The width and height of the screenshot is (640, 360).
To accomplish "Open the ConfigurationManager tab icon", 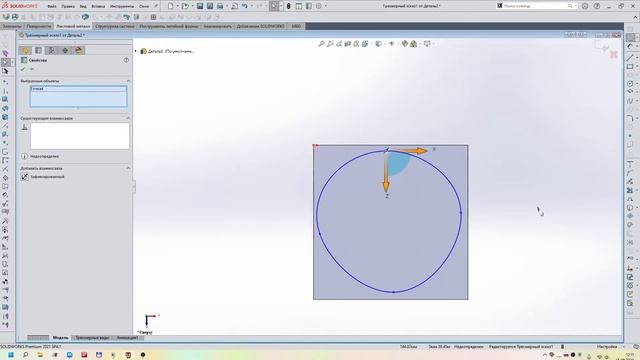I will point(51,50).
